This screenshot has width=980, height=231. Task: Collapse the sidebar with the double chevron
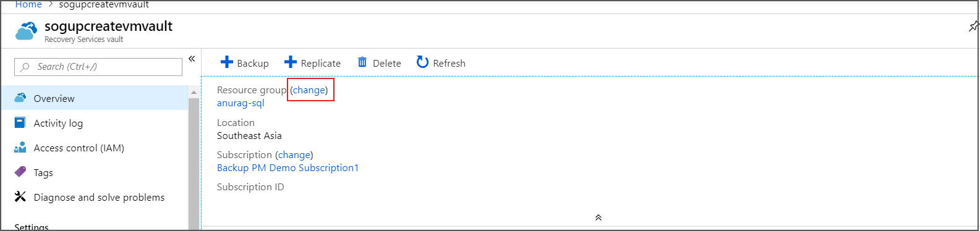[x=192, y=59]
